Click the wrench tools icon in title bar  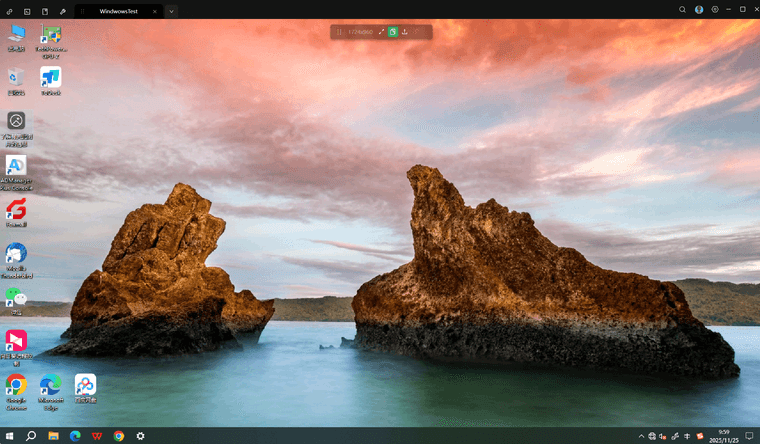[63, 11]
